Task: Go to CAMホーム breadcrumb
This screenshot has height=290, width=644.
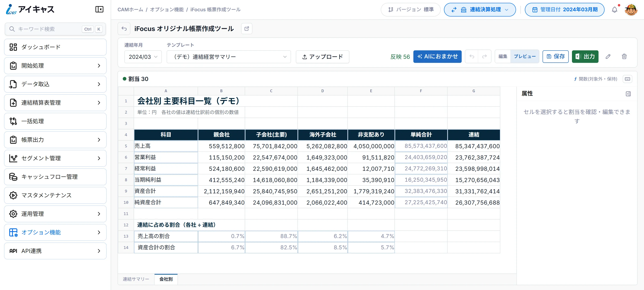Action: click(130, 9)
